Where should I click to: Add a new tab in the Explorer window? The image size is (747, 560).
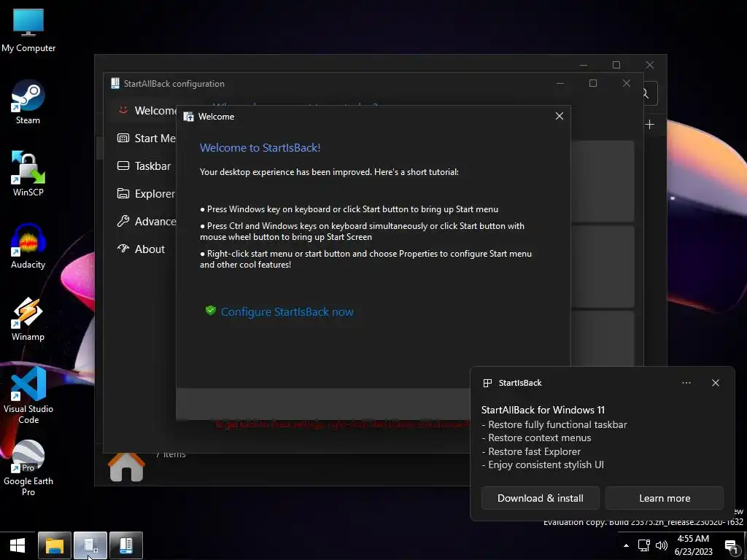pos(649,125)
